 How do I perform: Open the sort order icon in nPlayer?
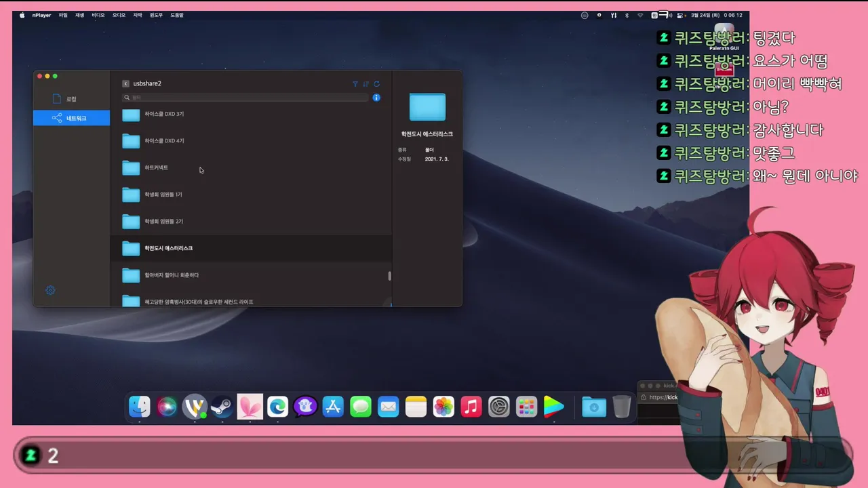coord(366,84)
